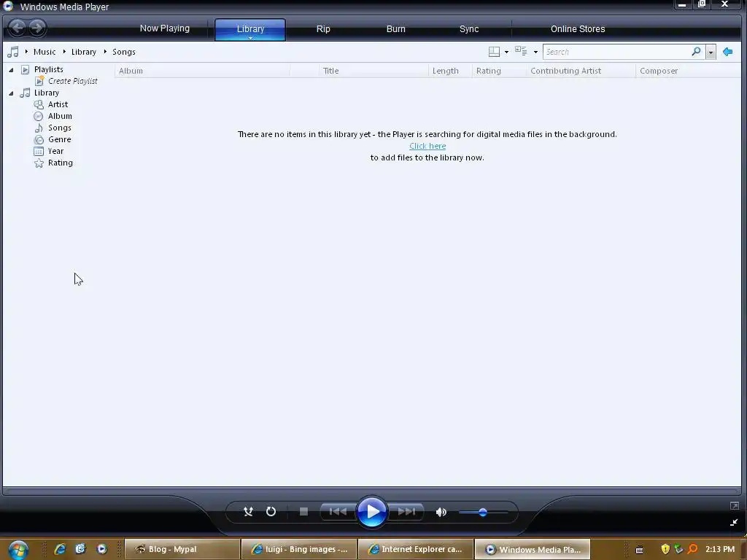Click in the Search input field
This screenshot has height=560, width=747.
point(616,52)
